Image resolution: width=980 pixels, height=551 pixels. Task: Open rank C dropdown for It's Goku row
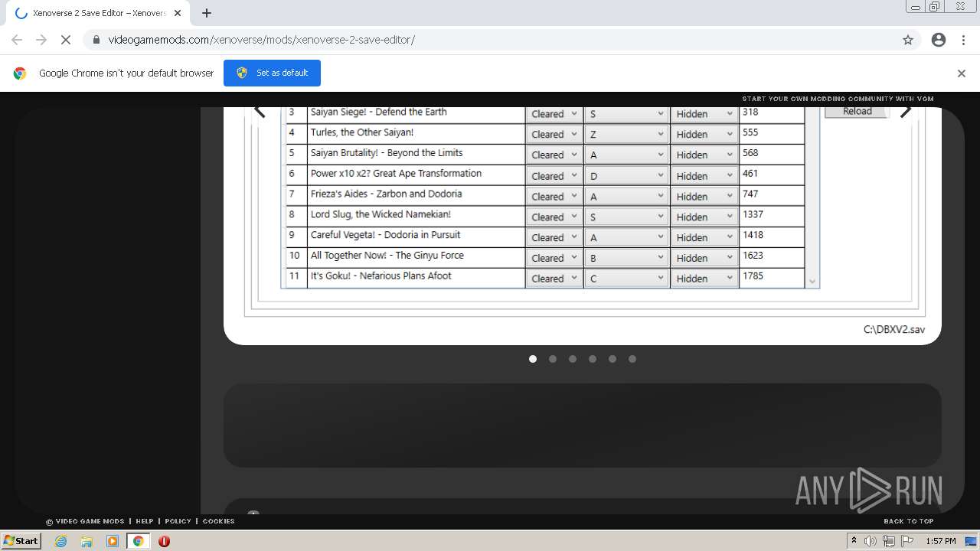(626, 279)
